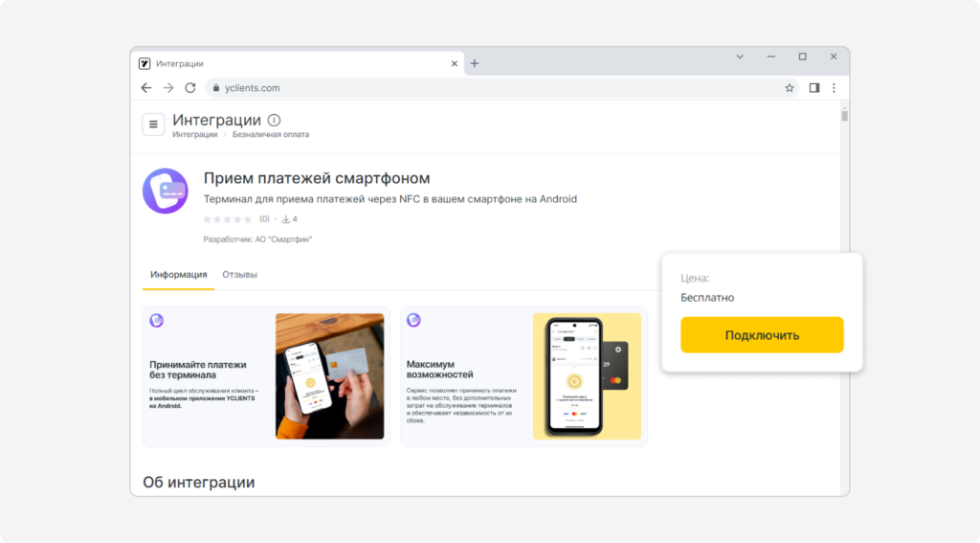Click the info icon beside Интеграции heading
The width and height of the screenshot is (980, 543).
point(274,120)
